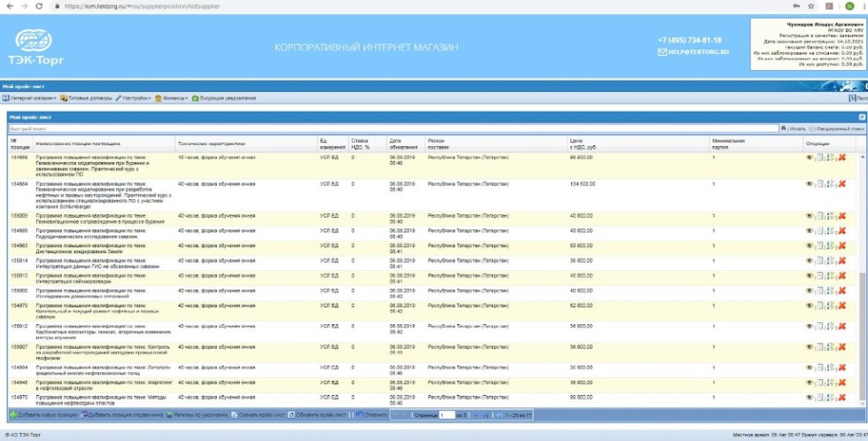Screen dimensions: 868x441
Task: Click 'Скачать прайс-лист' download button
Action: click(261, 414)
